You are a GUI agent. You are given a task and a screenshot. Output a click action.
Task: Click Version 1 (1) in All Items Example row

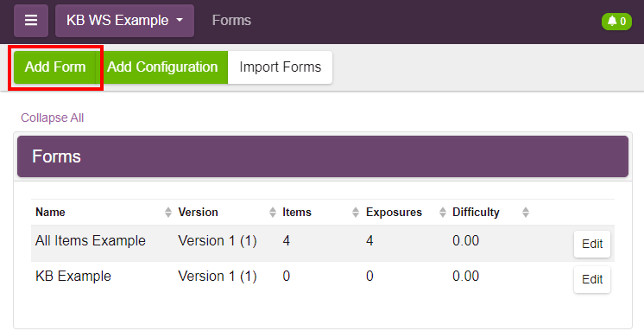[x=218, y=241]
